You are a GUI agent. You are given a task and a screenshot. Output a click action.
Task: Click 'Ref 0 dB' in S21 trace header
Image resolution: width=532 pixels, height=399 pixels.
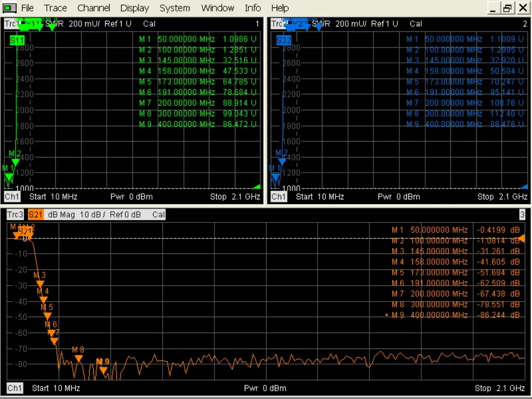click(125, 214)
